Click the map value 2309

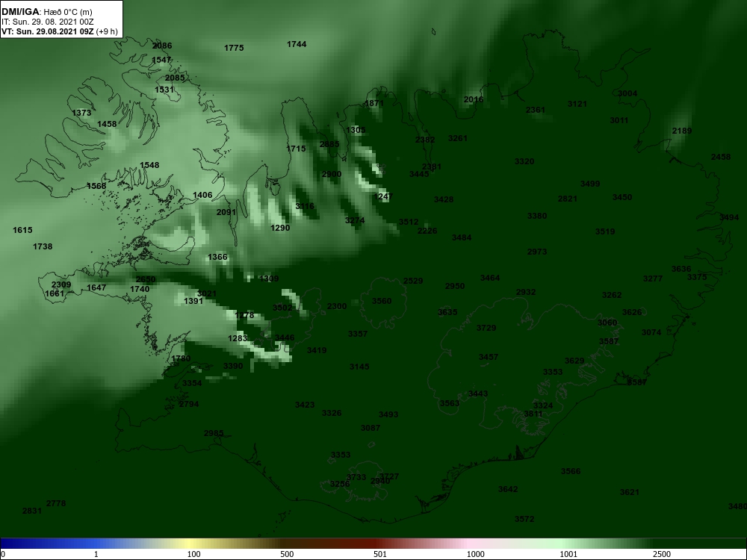61,284
